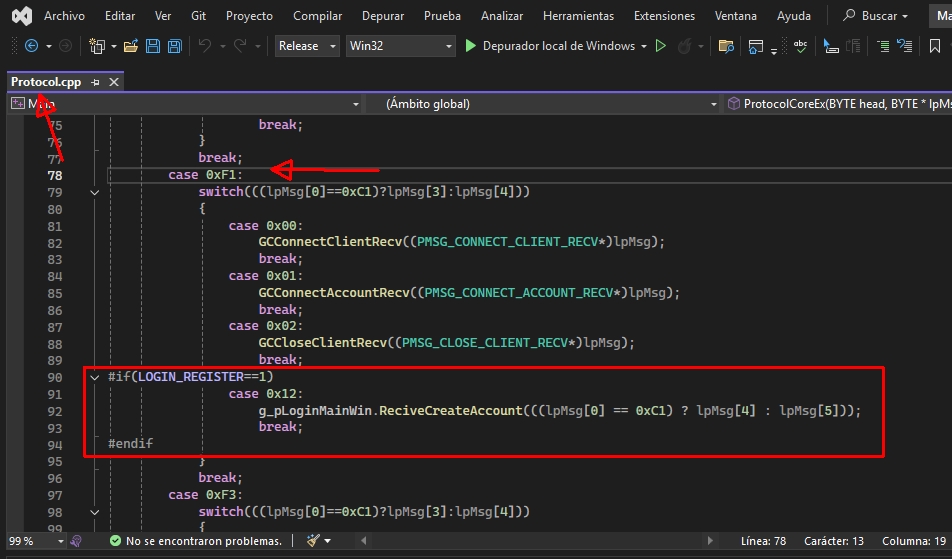Open the Archivo menu
The height and width of the screenshot is (559, 952).
coord(64,16)
